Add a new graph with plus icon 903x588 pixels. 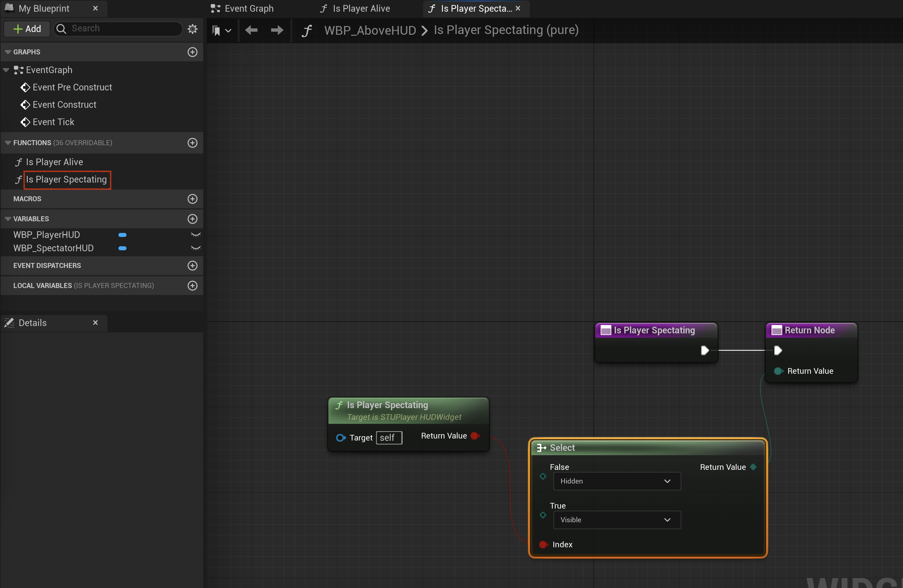coord(192,52)
